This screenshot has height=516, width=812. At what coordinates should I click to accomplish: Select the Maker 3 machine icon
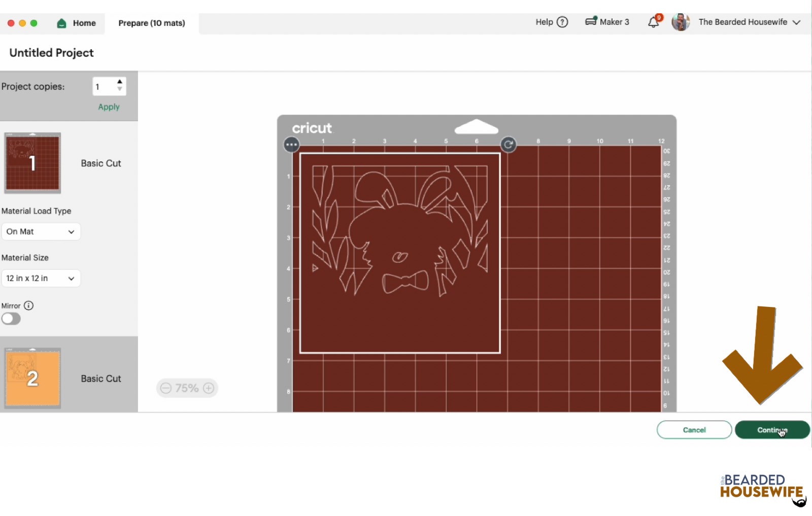(591, 22)
